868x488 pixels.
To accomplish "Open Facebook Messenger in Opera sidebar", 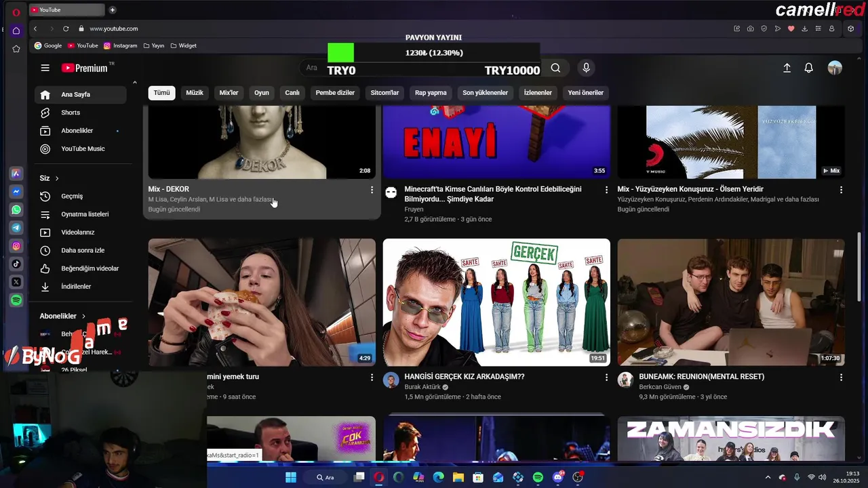I will (16, 192).
